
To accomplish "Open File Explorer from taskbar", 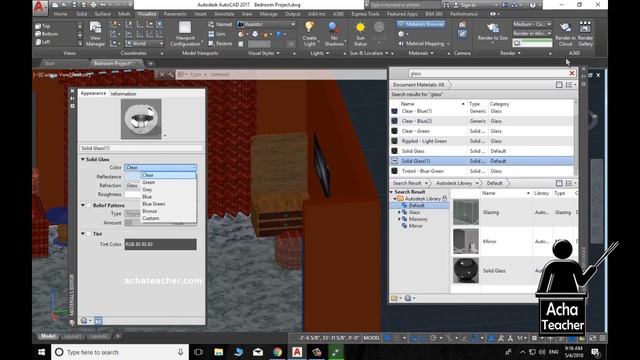I will [219, 352].
